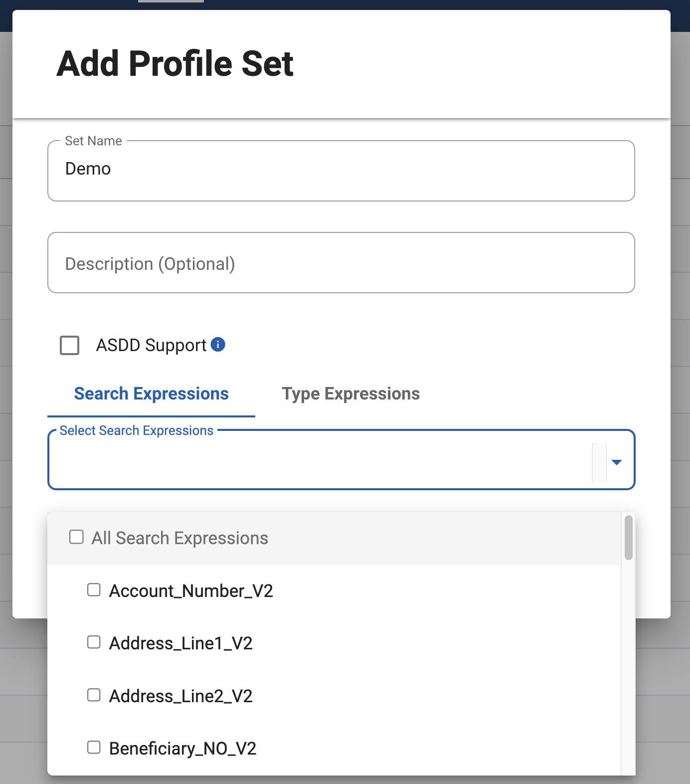The height and width of the screenshot is (784, 690).
Task: Focus the Description (Optional) field
Action: (x=341, y=263)
